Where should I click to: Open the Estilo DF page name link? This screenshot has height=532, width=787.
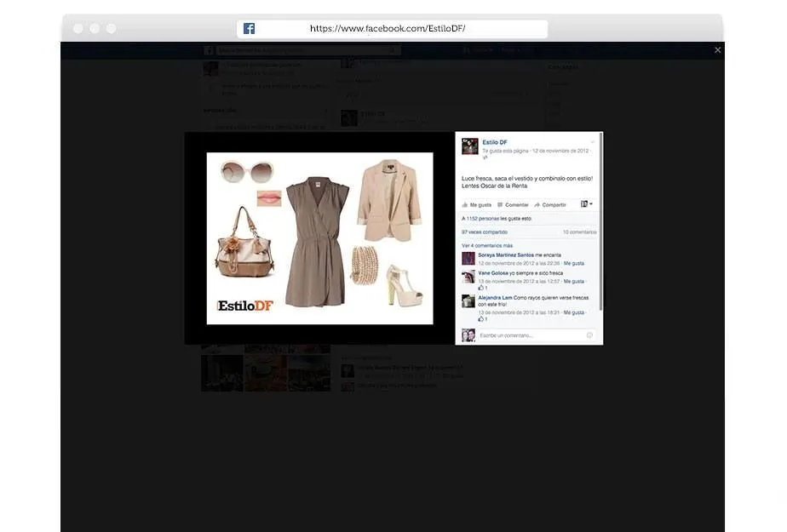click(x=495, y=142)
